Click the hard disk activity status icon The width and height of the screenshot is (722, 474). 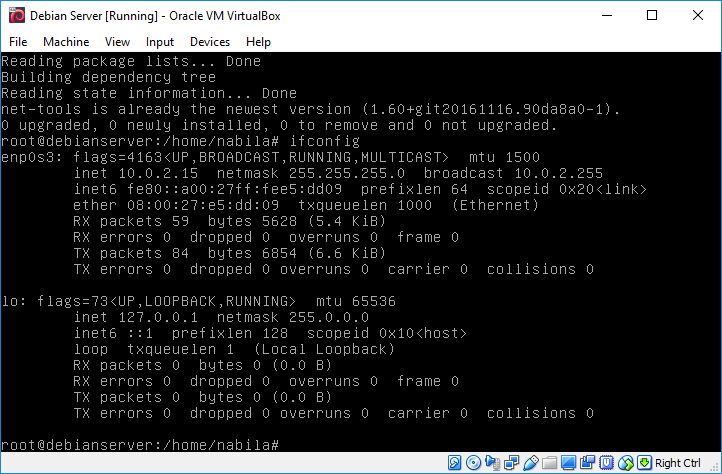(454, 462)
